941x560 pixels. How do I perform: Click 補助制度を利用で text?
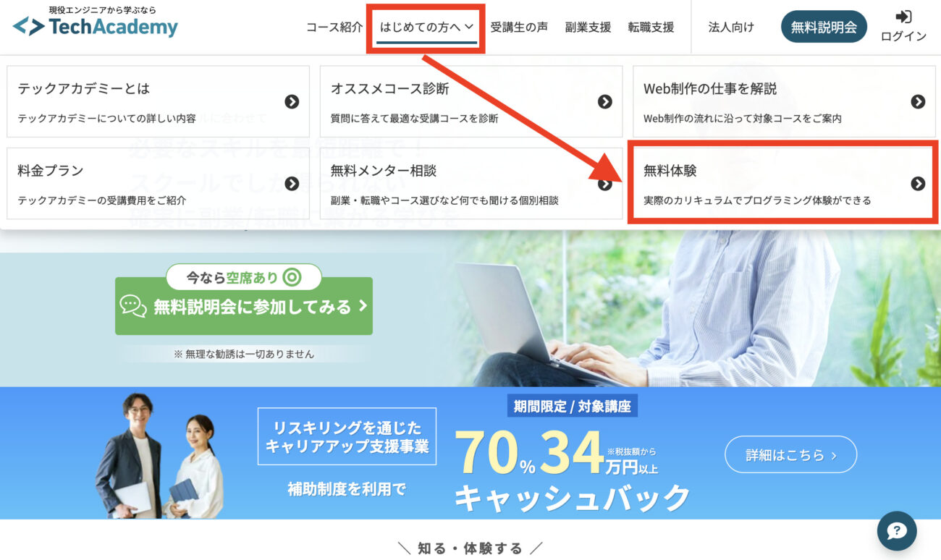pos(347,490)
